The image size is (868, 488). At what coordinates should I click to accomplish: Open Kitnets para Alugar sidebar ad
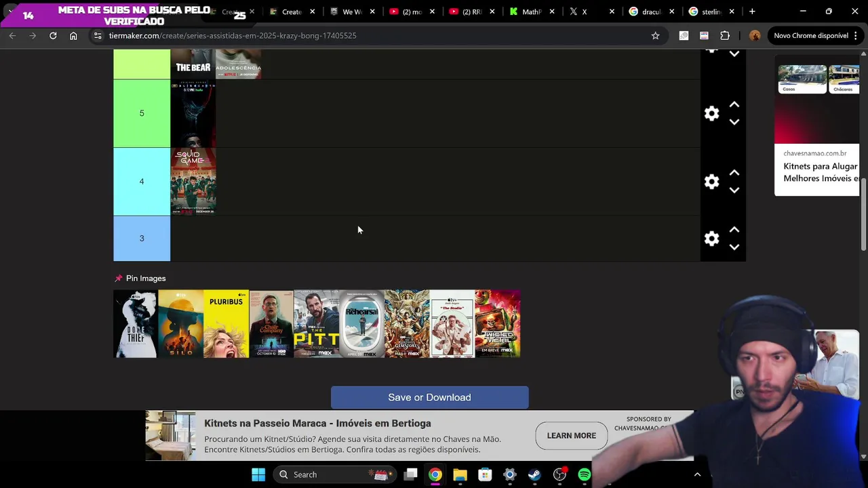821,172
